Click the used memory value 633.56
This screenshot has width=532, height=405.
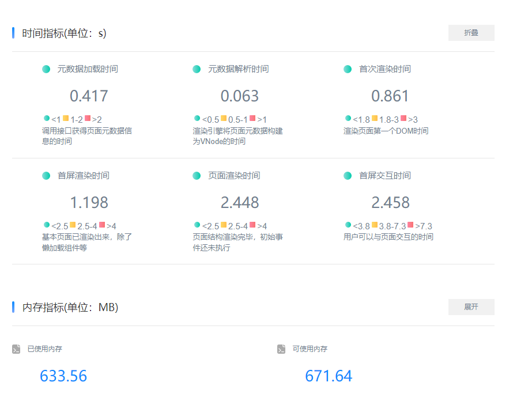click(x=63, y=376)
